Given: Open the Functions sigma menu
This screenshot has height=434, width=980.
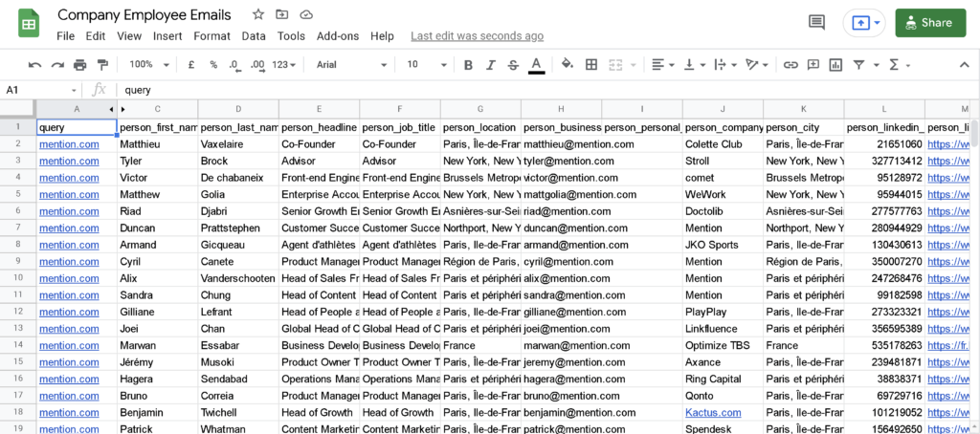Looking at the screenshot, I should tap(899, 65).
